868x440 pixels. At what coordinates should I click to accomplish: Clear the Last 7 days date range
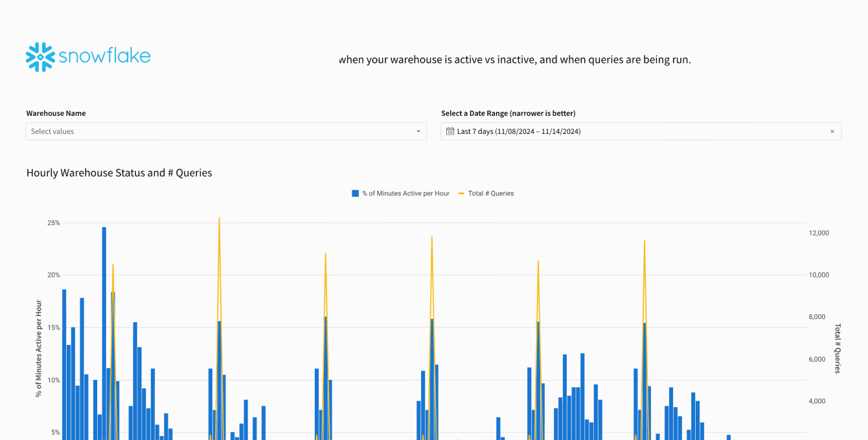pyautogui.click(x=832, y=131)
